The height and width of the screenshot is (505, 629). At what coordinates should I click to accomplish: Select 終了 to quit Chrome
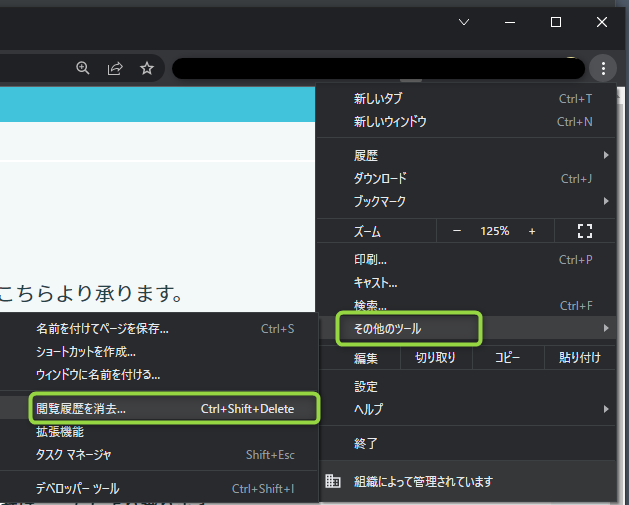click(466, 443)
